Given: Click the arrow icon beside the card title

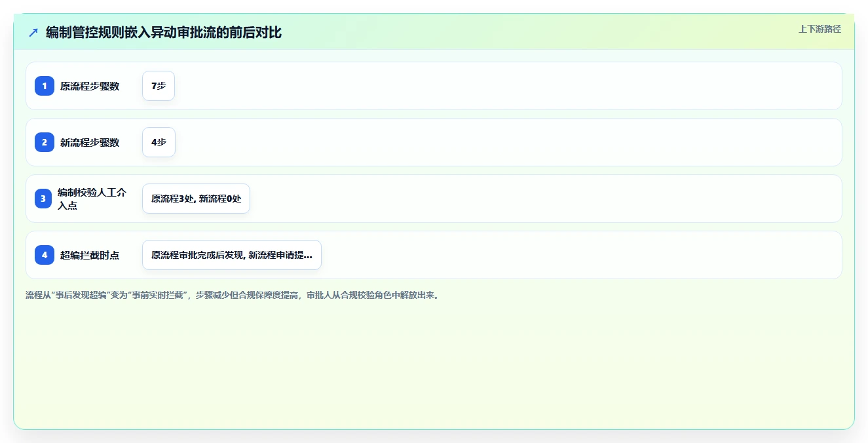Looking at the screenshot, I should [x=33, y=32].
